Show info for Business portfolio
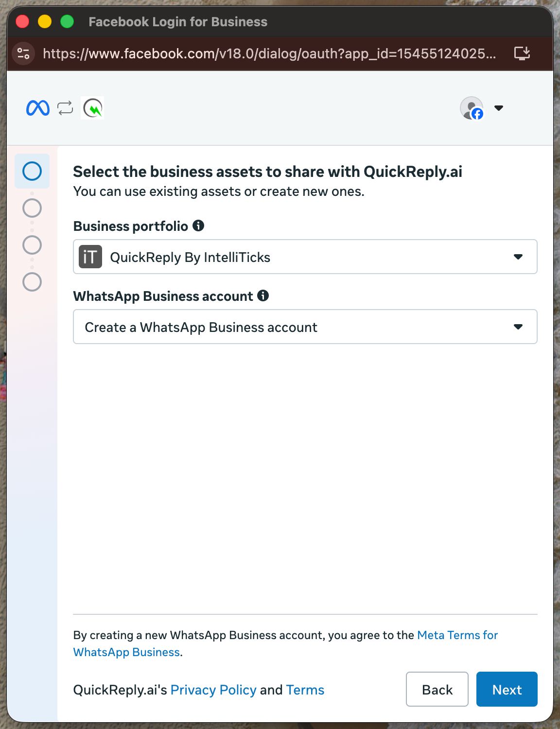560x729 pixels. tap(198, 226)
